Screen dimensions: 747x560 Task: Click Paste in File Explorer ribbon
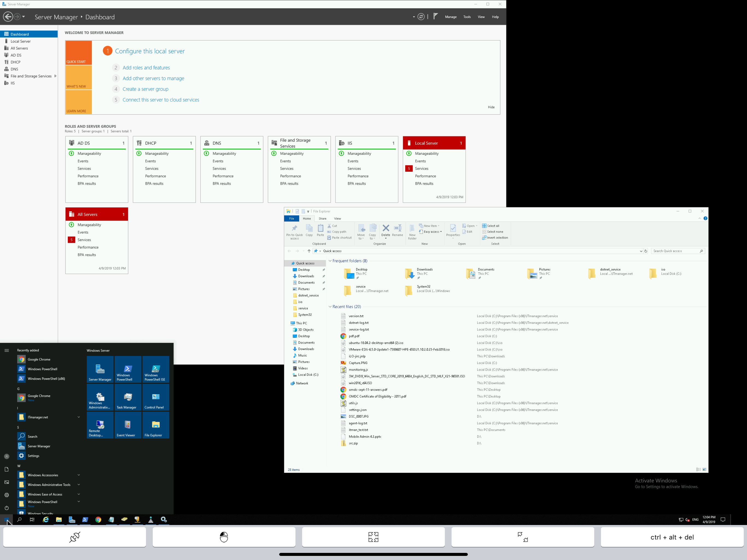[320, 230]
